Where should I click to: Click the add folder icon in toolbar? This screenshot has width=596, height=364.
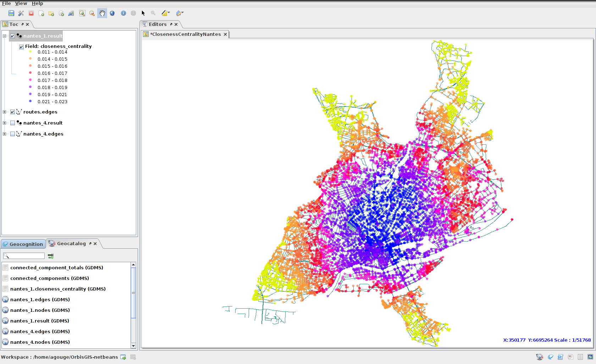[x=51, y=13]
